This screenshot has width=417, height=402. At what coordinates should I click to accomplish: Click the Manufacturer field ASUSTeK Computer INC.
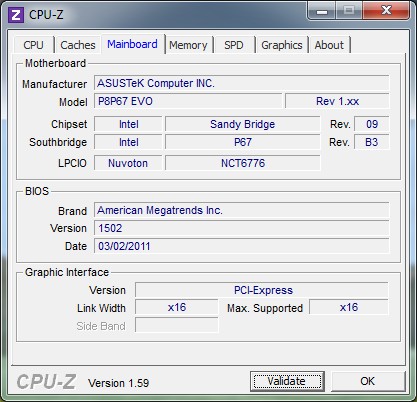(242, 83)
